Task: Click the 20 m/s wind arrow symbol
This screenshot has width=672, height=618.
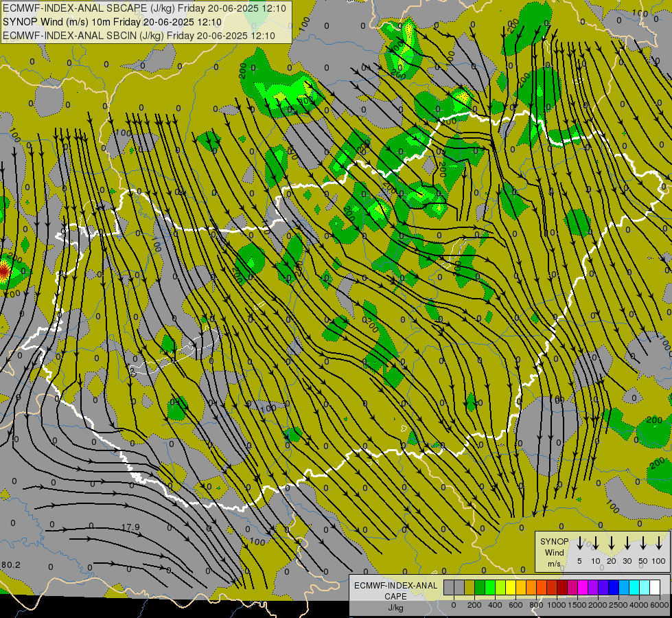Action: coord(612,543)
